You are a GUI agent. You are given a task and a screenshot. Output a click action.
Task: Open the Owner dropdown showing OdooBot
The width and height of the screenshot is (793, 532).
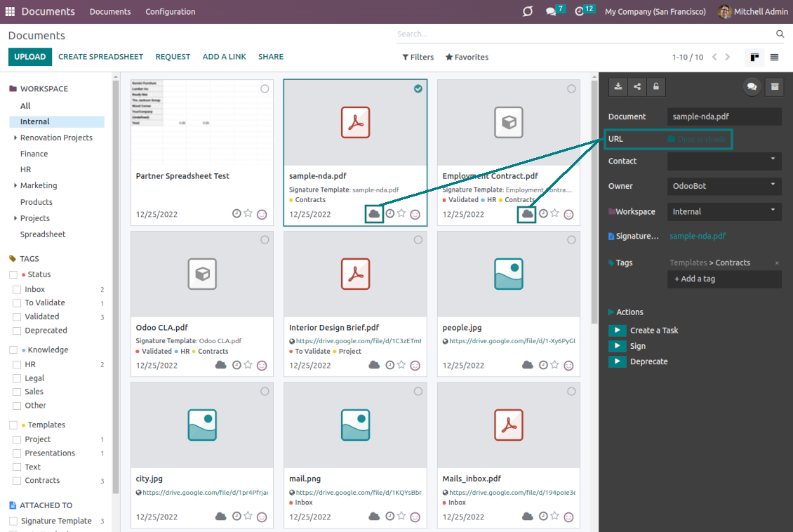click(724, 186)
